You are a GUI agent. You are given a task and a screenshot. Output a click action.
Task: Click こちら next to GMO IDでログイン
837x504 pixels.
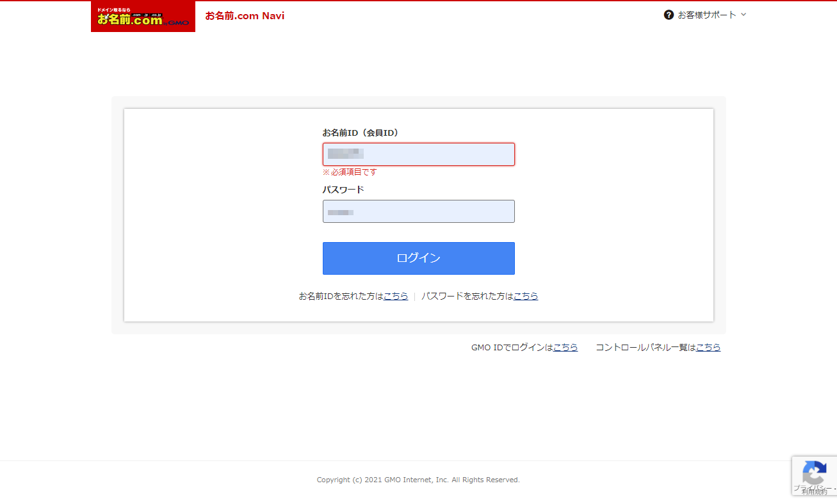[x=565, y=347]
